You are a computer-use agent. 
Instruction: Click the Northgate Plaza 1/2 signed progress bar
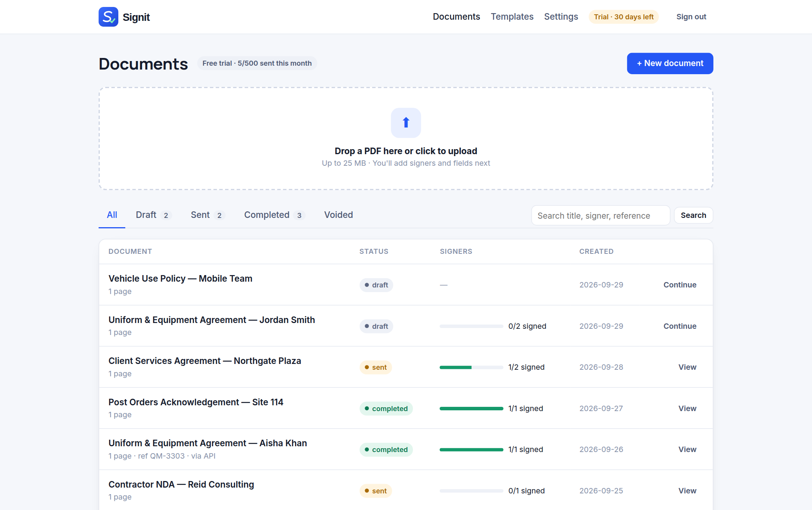(x=471, y=367)
